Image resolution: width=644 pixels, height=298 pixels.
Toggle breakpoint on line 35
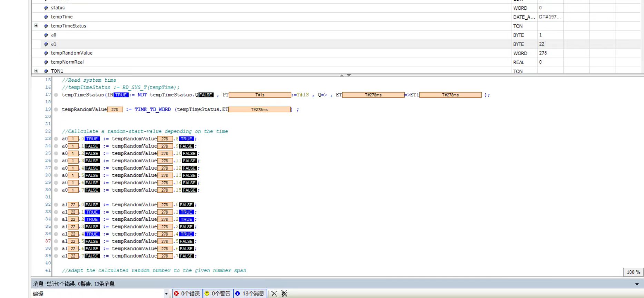pos(56,227)
